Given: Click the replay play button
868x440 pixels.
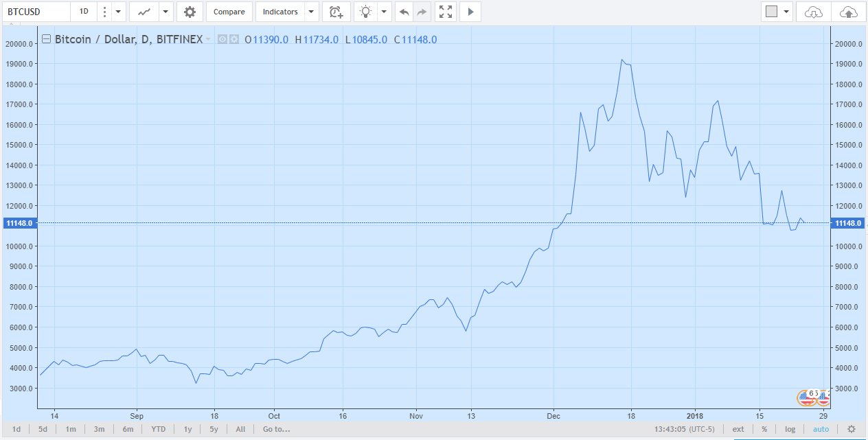Looking at the screenshot, I should 470,12.
